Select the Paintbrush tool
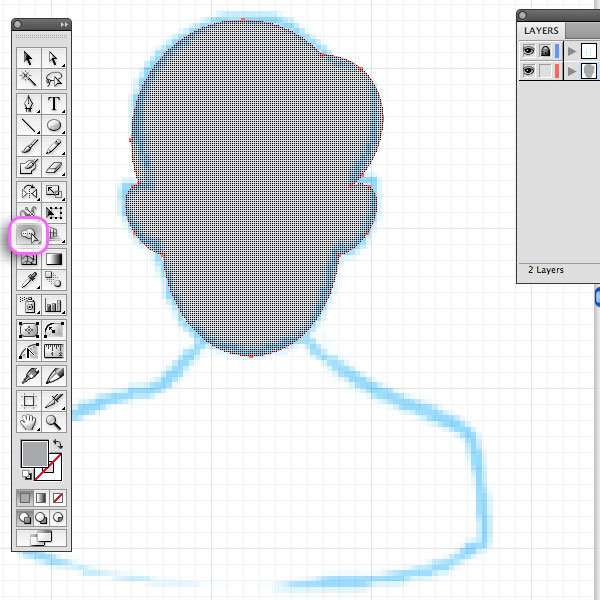 (28, 146)
